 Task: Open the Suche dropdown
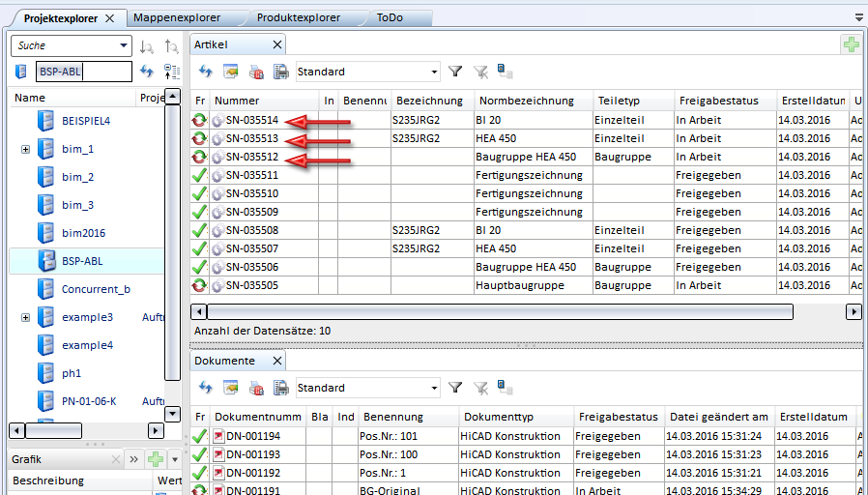tap(123, 45)
